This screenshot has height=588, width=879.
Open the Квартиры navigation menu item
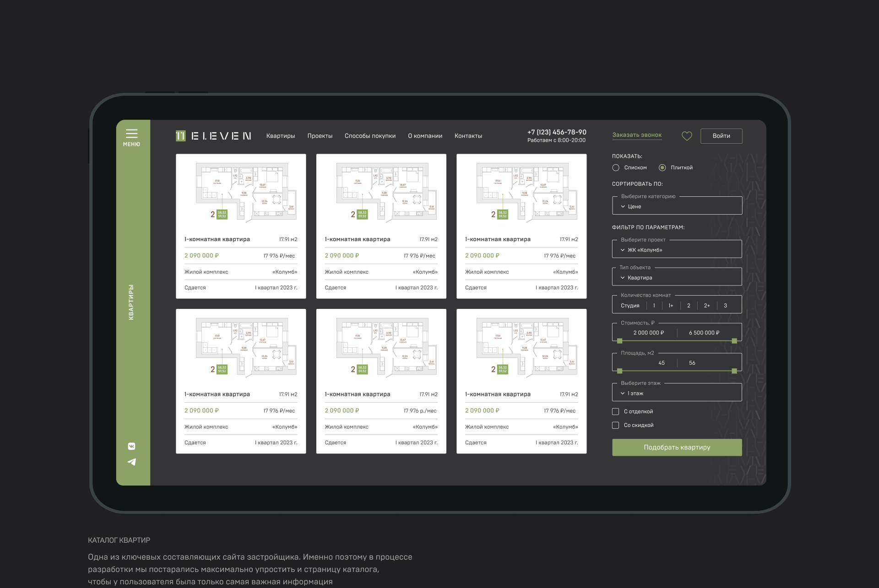point(281,136)
